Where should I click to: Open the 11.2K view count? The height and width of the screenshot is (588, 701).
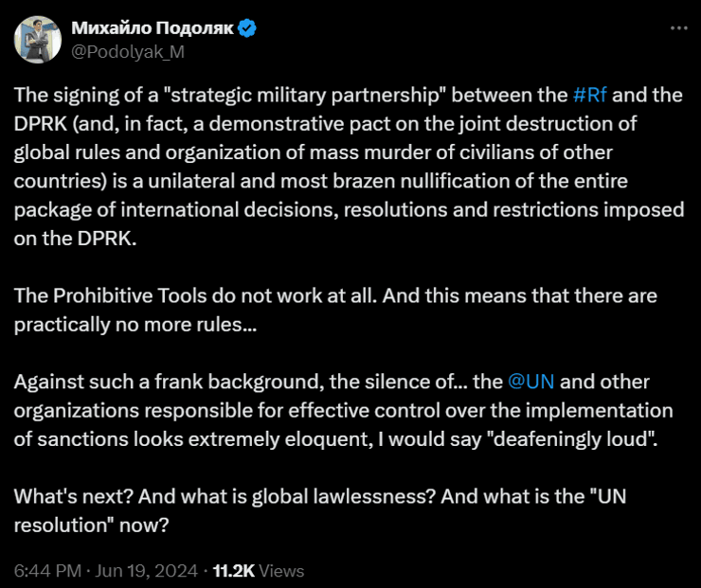[234, 571]
